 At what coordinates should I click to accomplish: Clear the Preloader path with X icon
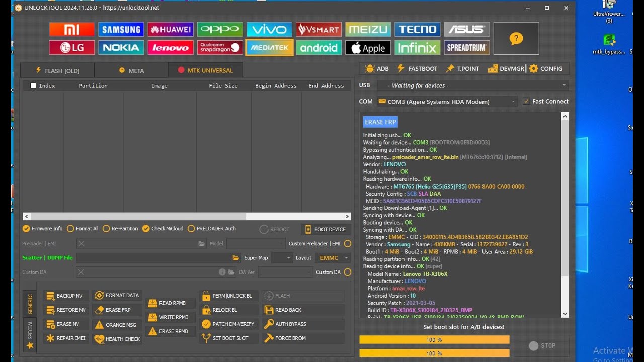pos(82,244)
